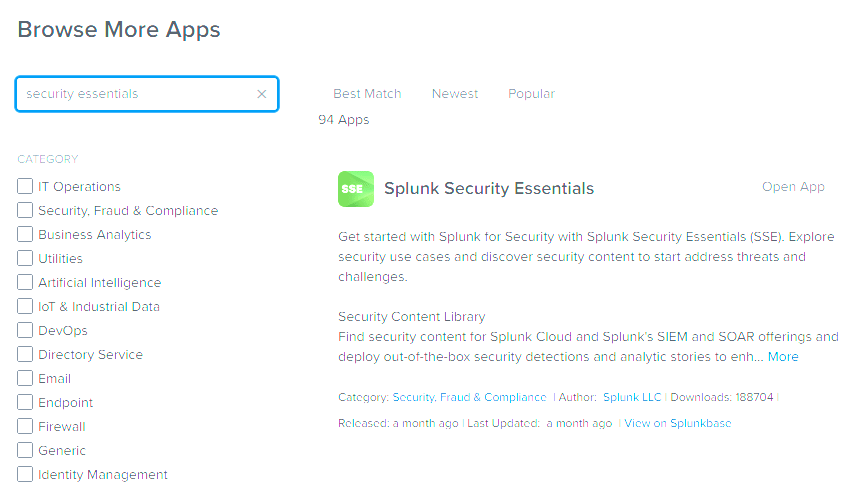Open Splunk Security Essentials title link
The width and height of the screenshot is (860, 485).
(489, 189)
